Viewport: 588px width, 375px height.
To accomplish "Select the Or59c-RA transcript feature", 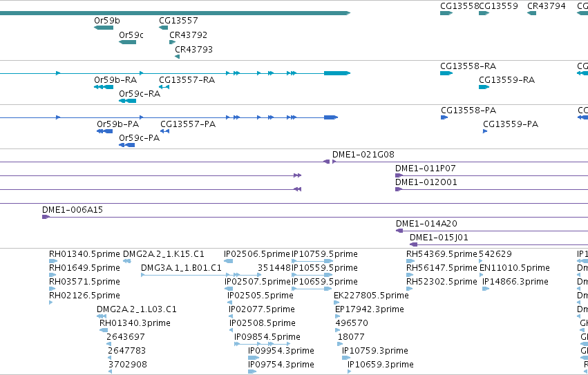I will coord(128,101).
